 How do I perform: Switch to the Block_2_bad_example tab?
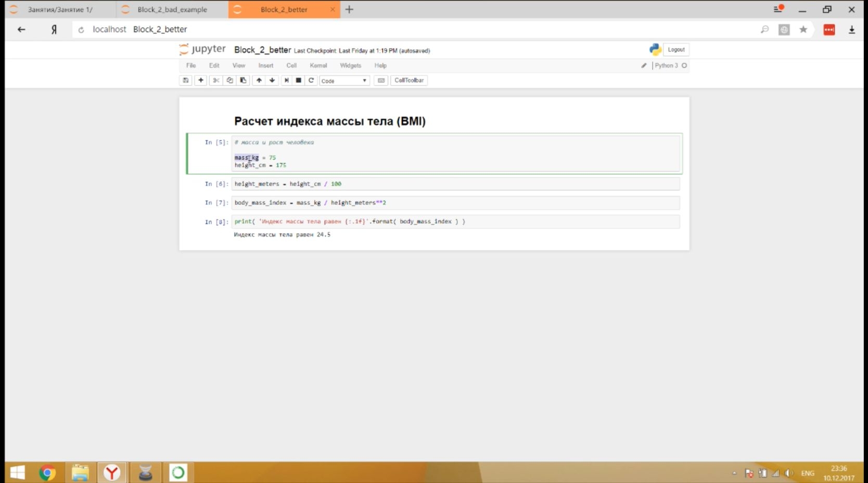point(172,9)
